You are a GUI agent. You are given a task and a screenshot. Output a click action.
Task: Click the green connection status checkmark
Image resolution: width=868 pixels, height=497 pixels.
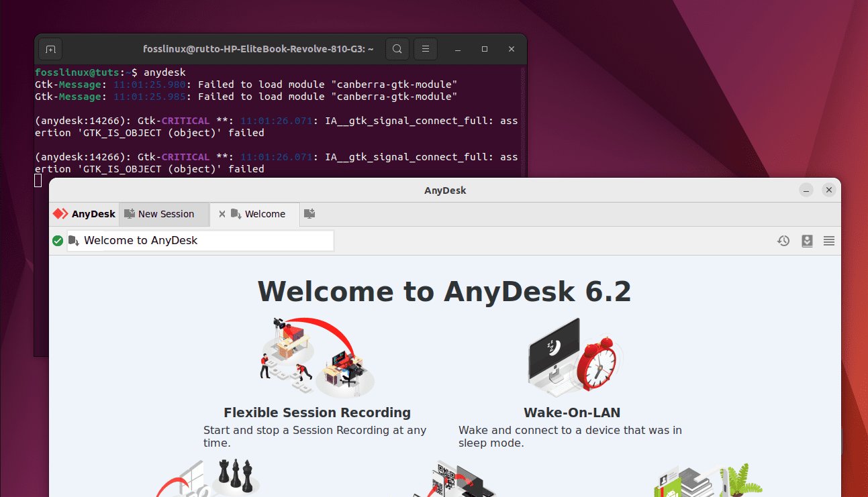click(x=58, y=241)
